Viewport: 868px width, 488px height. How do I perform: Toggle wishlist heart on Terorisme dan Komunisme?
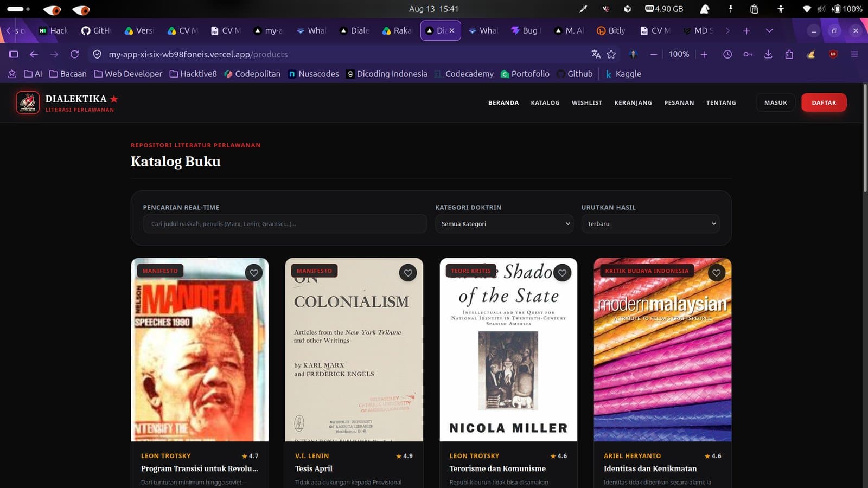[563, 273]
